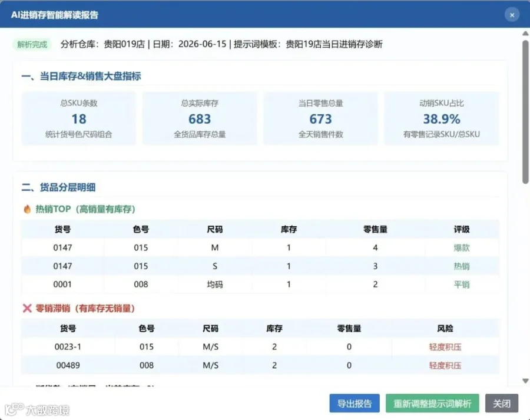Image resolution: width=530 pixels, height=420 pixels.
Task: Click the heading 二、货品分层明细
Action: [58, 187]
